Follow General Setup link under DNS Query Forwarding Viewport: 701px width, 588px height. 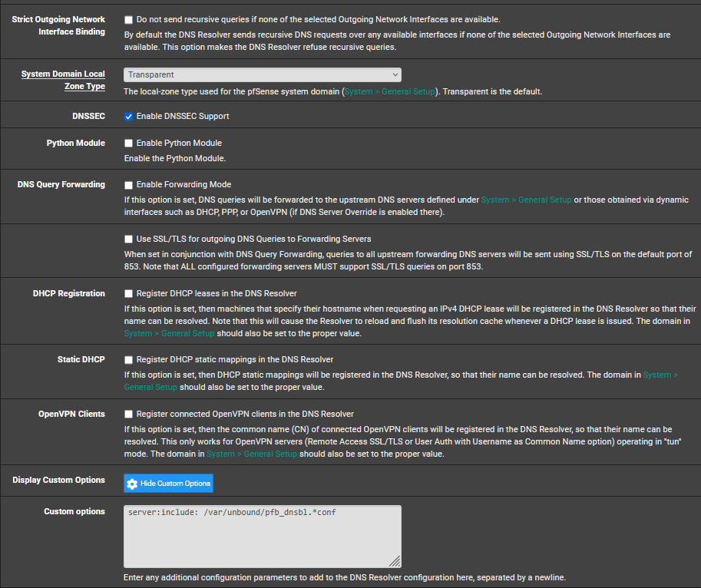point(526,200)
